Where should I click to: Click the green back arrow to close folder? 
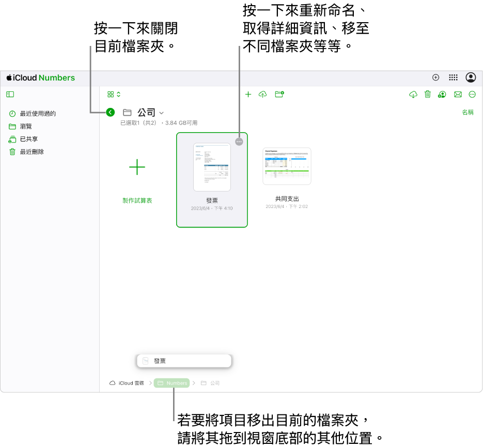[x=110, y=113]
